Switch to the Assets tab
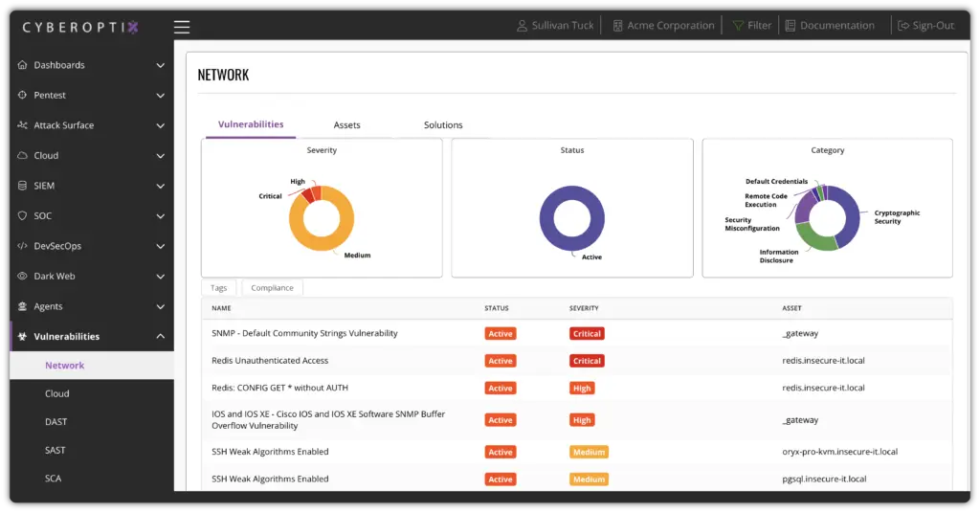This screenshot has height=513, width=980. (346, 125)
